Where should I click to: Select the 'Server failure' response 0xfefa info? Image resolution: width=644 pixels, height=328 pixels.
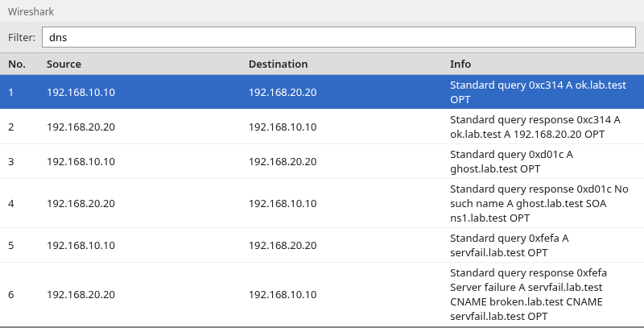coord(528,294)
